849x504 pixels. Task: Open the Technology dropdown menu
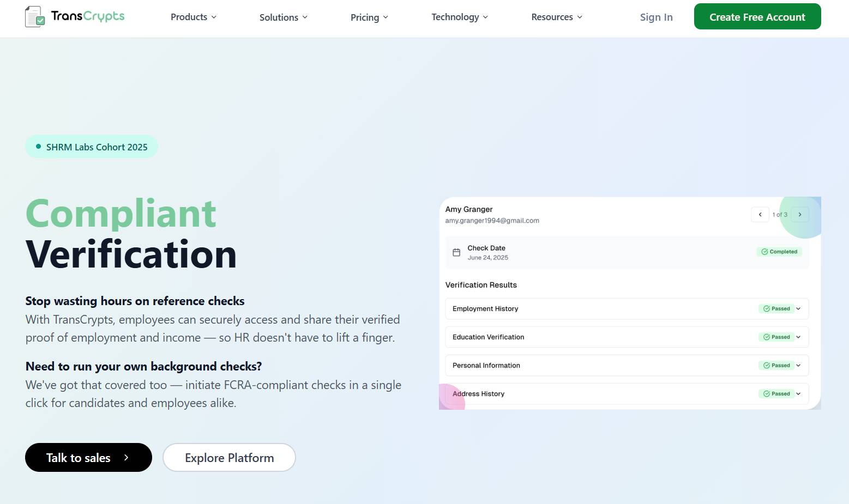[460, 17]
